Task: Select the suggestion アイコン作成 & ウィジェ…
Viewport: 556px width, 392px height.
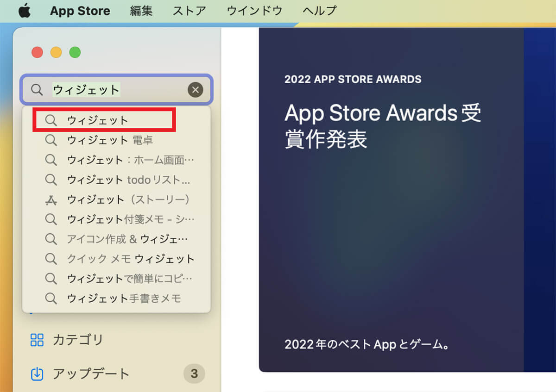Action: [x=116, y=239]
